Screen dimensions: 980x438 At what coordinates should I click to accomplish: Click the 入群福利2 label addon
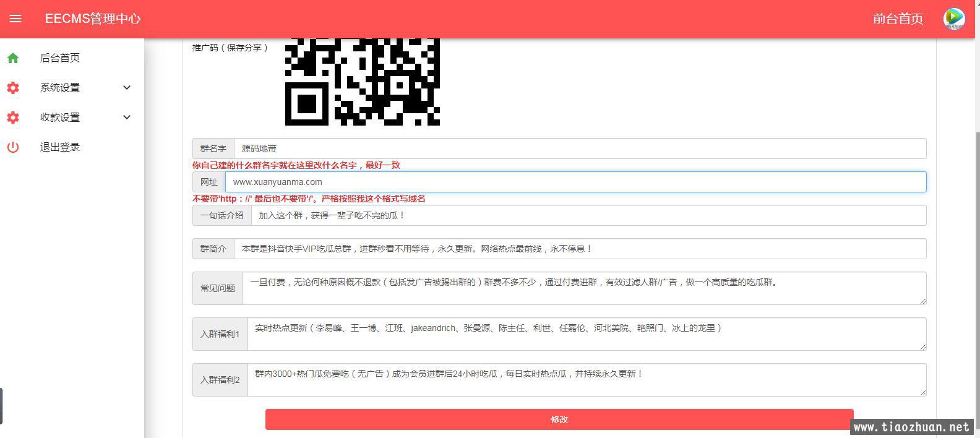pyautogui.click(x=220, y=380)
